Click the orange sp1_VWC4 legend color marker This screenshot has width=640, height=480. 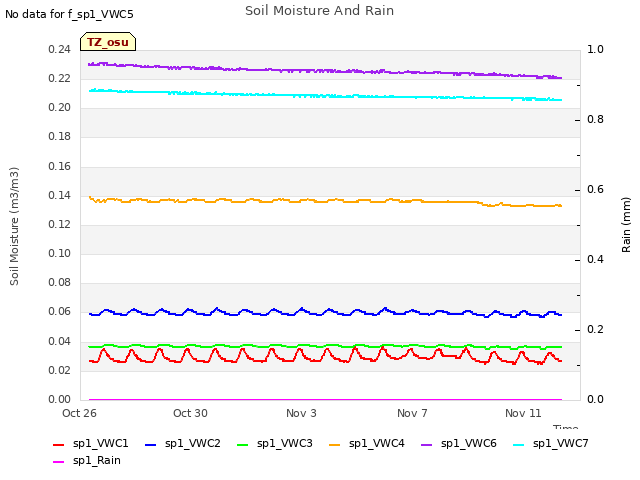point(335,444)
